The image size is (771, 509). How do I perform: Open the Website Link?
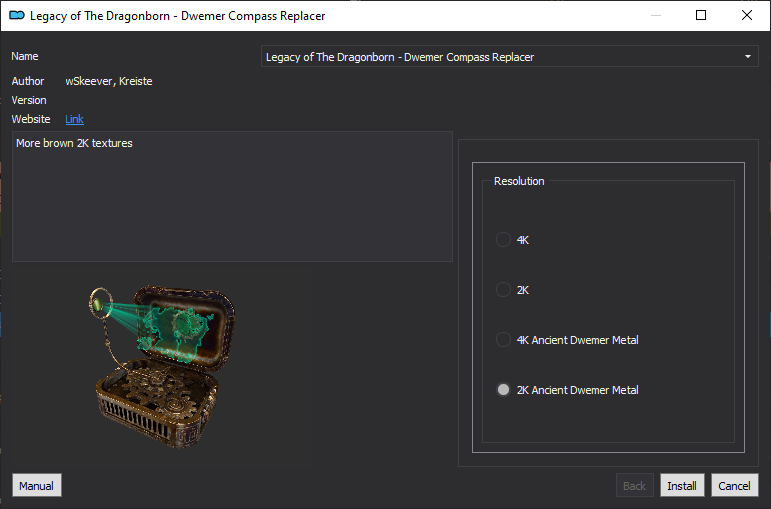(x=74, y=119)
